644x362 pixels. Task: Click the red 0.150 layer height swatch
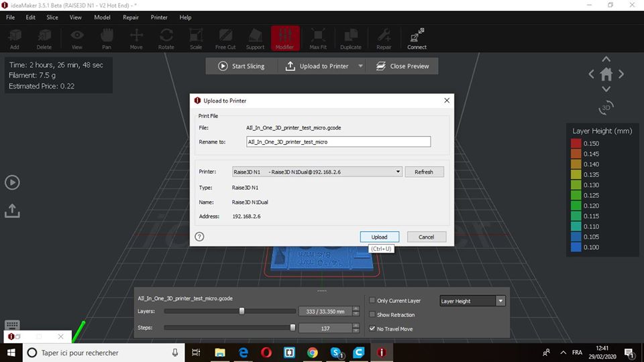tap(576, 143)
